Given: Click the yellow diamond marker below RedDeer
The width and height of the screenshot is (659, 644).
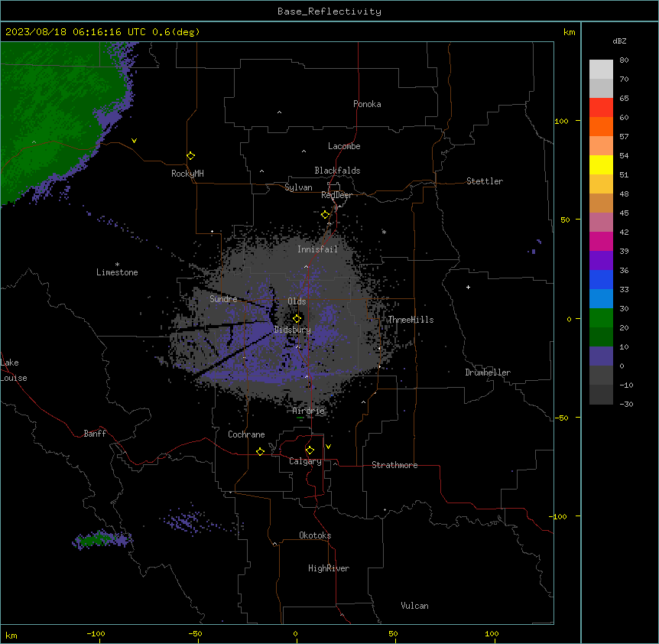Looking at the screenshot, I should click(325, 215).
